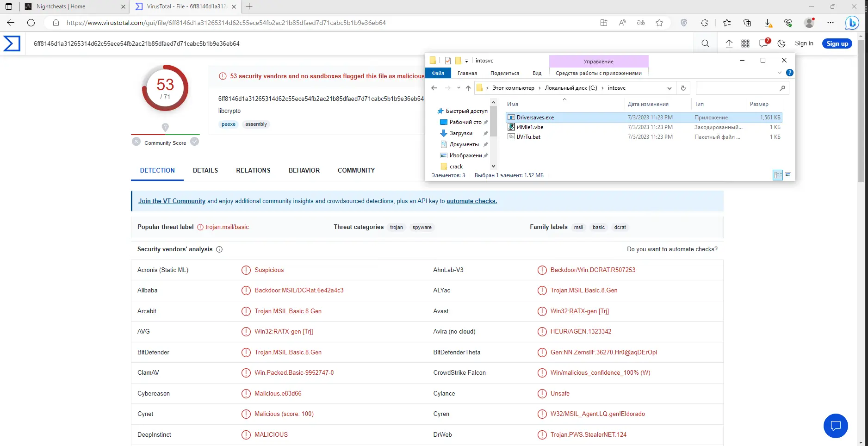Open VirusTotal notifications icon with badge
Screen dimensions: 868x446
click(x=763, y=43)
